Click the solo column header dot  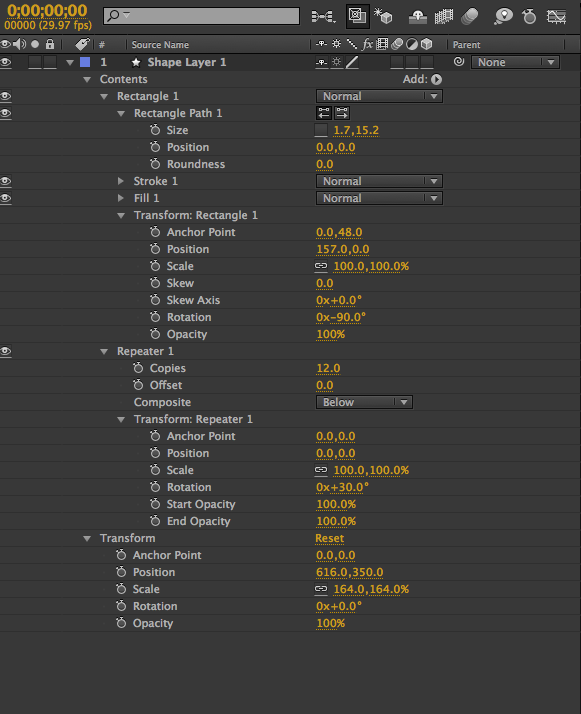[35, 44]
